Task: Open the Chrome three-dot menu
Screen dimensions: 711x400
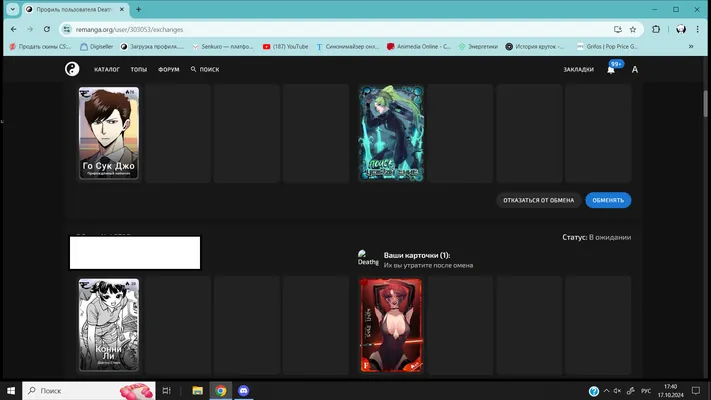Action: click(697, 29)
